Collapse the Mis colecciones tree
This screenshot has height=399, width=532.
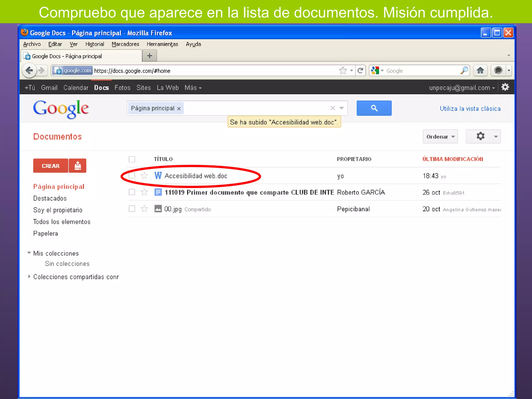tap(29, 253)
